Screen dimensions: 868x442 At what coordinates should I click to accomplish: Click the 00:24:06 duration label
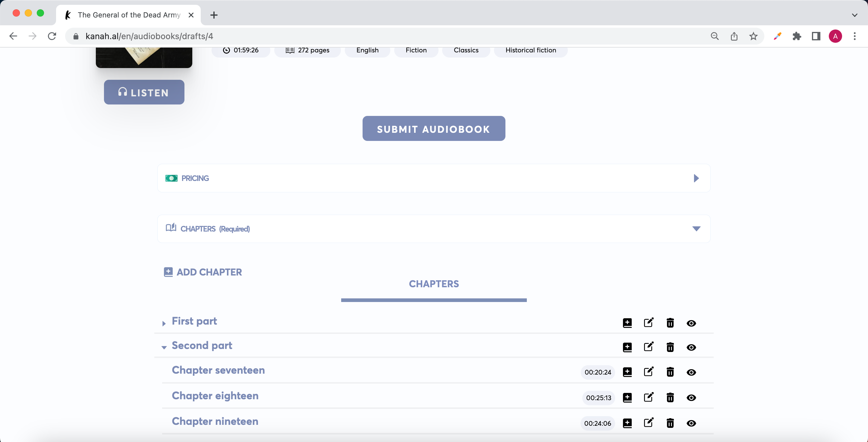click(597, 424)
